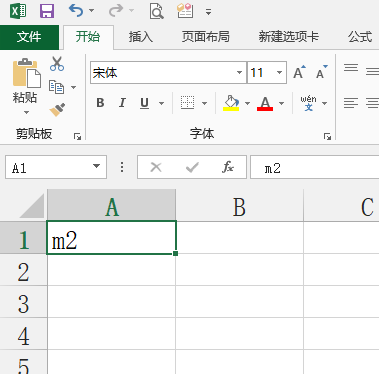This screenshot has width=379, height=374.
Task: Open the undo history dropdown arrow
Action: tap(91, 11)
